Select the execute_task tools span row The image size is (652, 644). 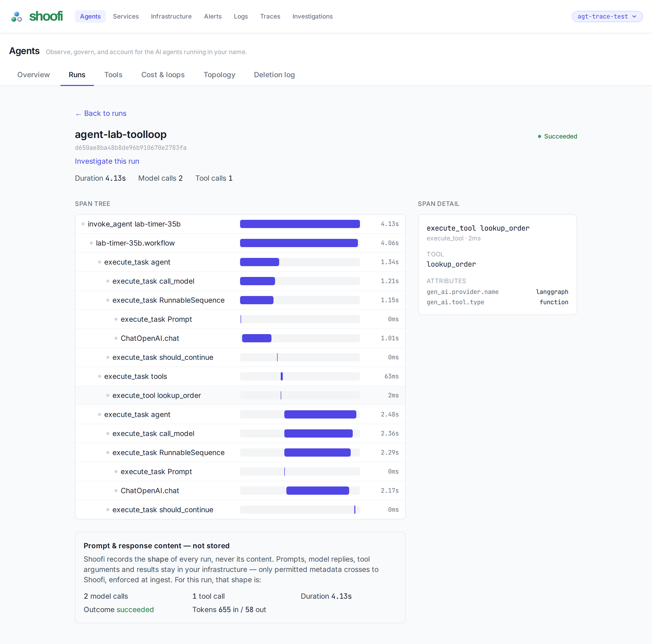[240, 376]
